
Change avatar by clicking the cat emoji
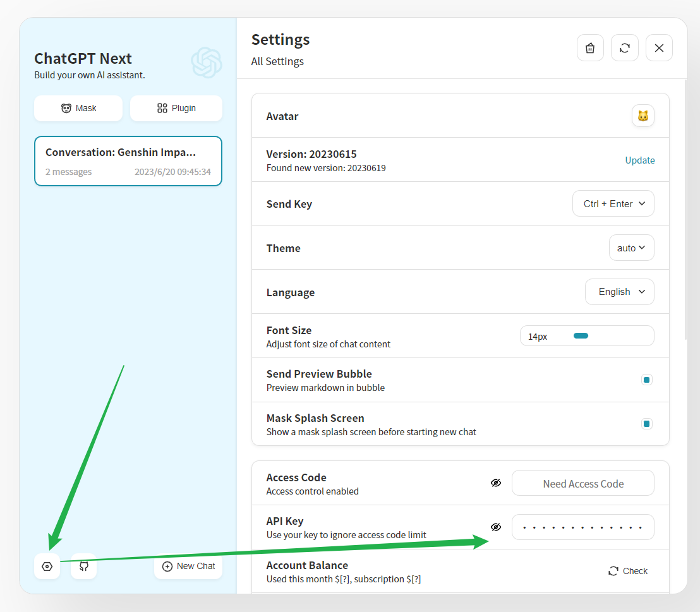[643, 116]
